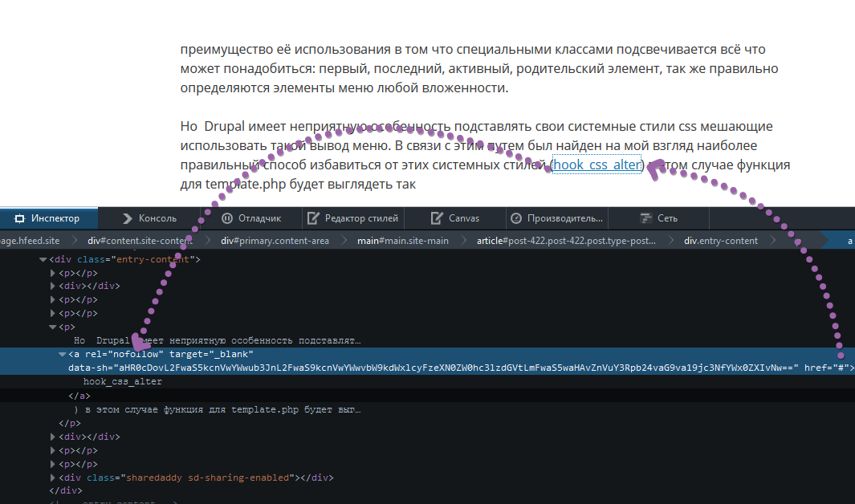Image resolution: width=855 pixels, height=504 pixels.
Task: Click the article#post-422 breadcrumb
Action: (x=566, y=241)
